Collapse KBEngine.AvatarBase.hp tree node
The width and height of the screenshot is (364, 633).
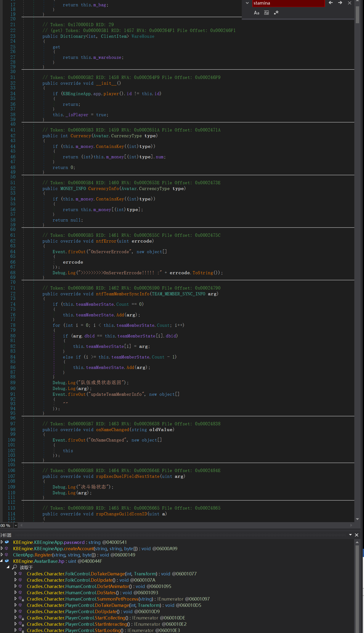(x=2, y=561)
